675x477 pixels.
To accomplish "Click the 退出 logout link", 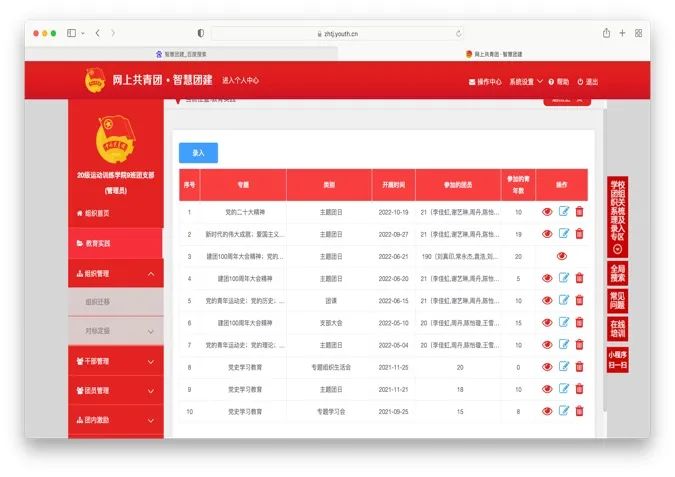I will [x=587, y=81].
